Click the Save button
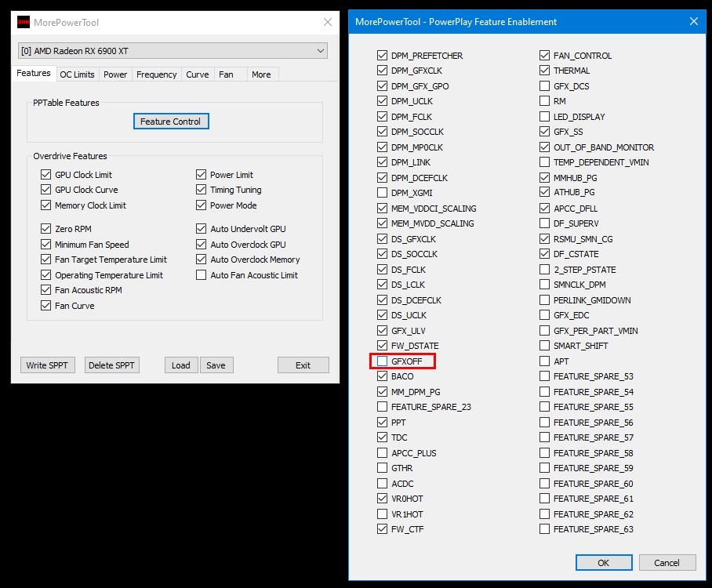Viewport: 712px width, 588px height. coord(216,365)
